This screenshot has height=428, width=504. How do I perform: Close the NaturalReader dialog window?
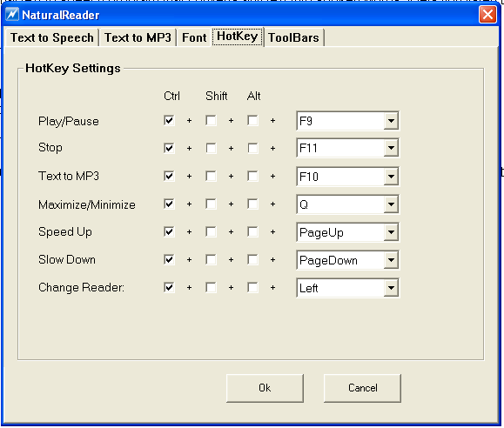pos(487,15)
